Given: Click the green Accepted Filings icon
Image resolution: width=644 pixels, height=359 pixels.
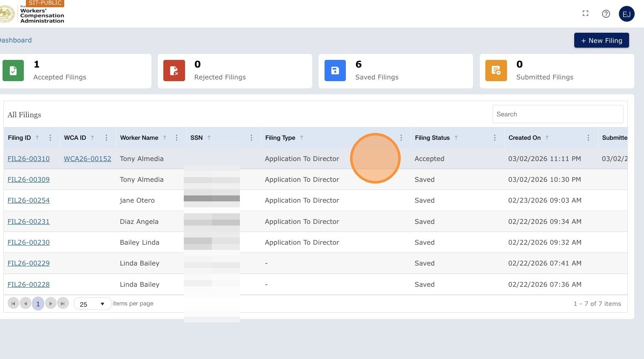Looking at the screenshot, I should point(13,71).
